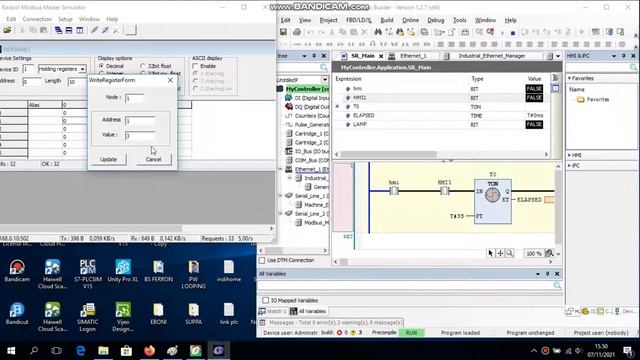This screenshot has width=640, height=360.
Task: Click horizontal scrollbar of device tree
Action: pyautogui.click(x=274, y=250)
